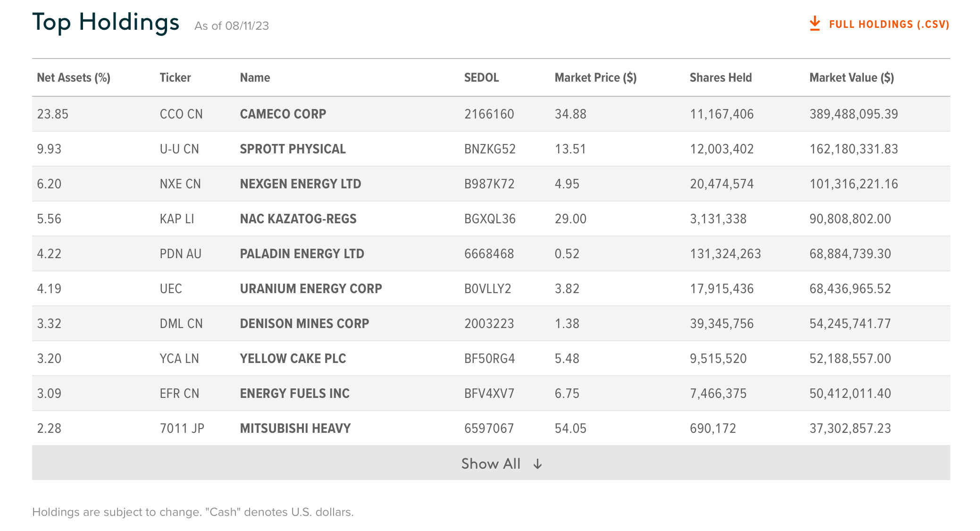The image size is (980, 531).
Task: Select the CAMECO CORP name
Action: point(283,114)
